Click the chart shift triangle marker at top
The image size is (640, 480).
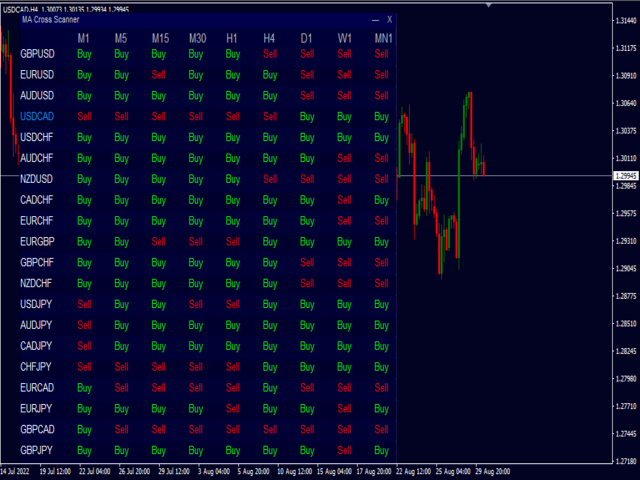click(x=489, y=5)
